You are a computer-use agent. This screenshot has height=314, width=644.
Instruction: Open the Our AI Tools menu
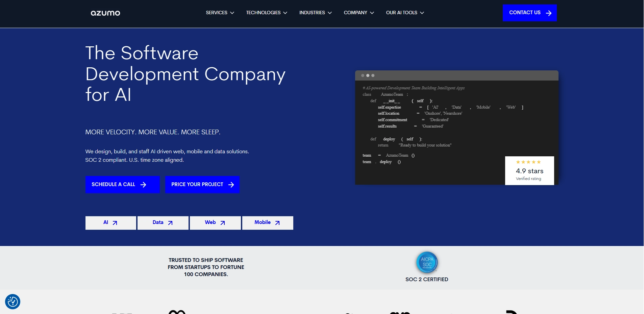405,13
